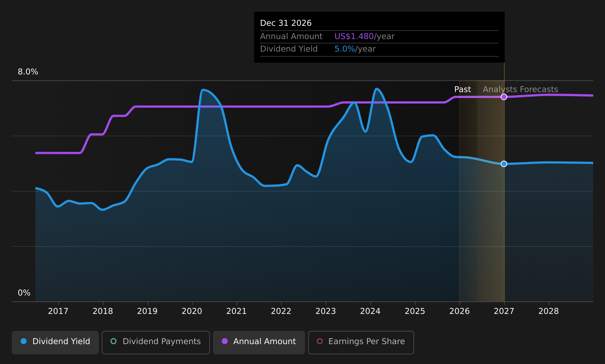Click the blue Dividend Yield data point marker
Image resolution: width=605 pixels, height=364 pixels.
(x=504, y=164)
